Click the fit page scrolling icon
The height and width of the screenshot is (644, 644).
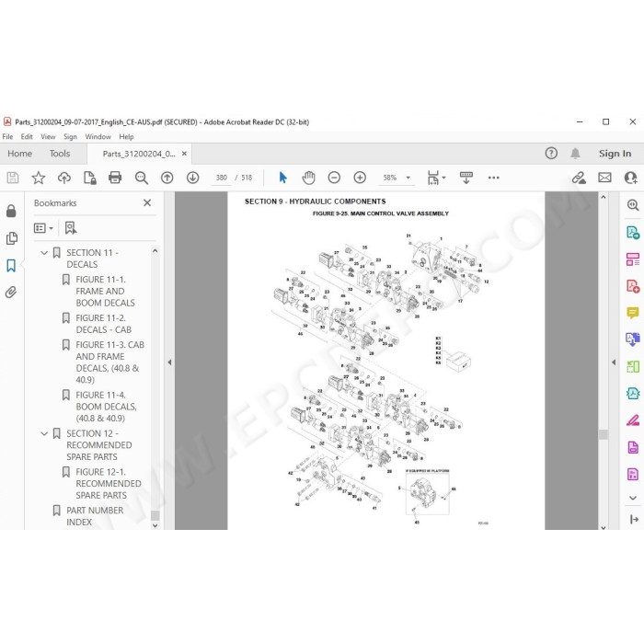436,178
